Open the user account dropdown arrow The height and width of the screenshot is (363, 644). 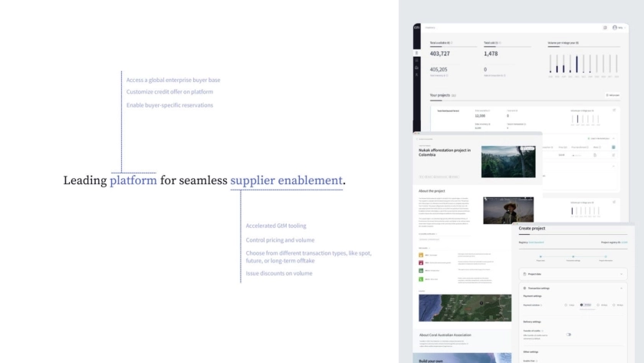[624, 28]
